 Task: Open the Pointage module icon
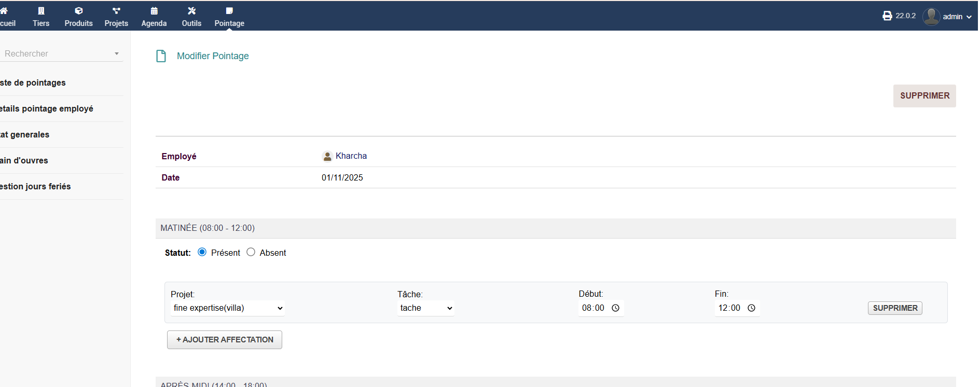[x=229, y=11]
